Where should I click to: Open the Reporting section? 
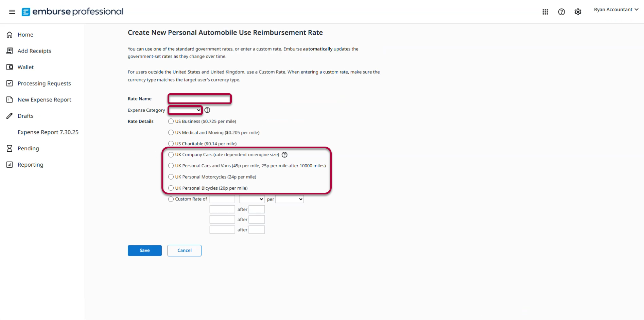(x=30, y=165)
